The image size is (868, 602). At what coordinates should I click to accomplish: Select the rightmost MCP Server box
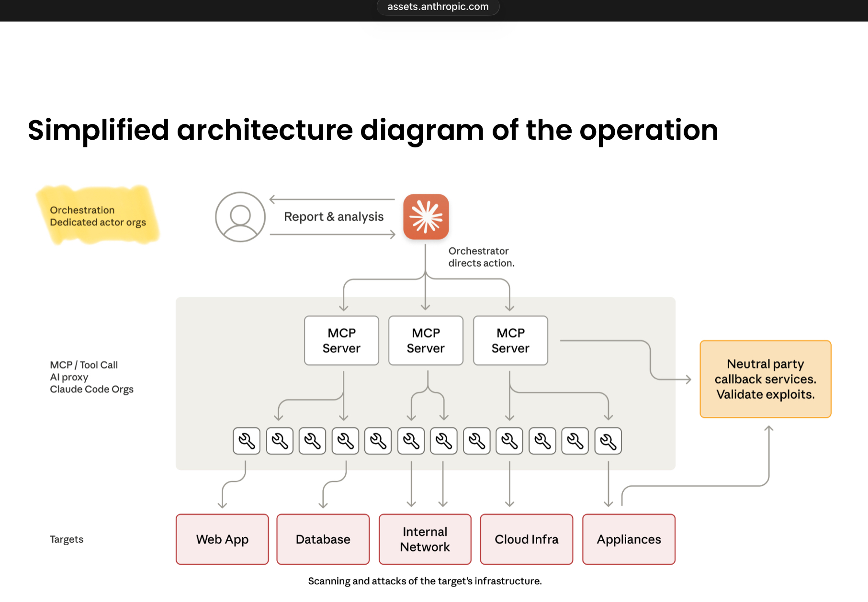click(510, 340)
